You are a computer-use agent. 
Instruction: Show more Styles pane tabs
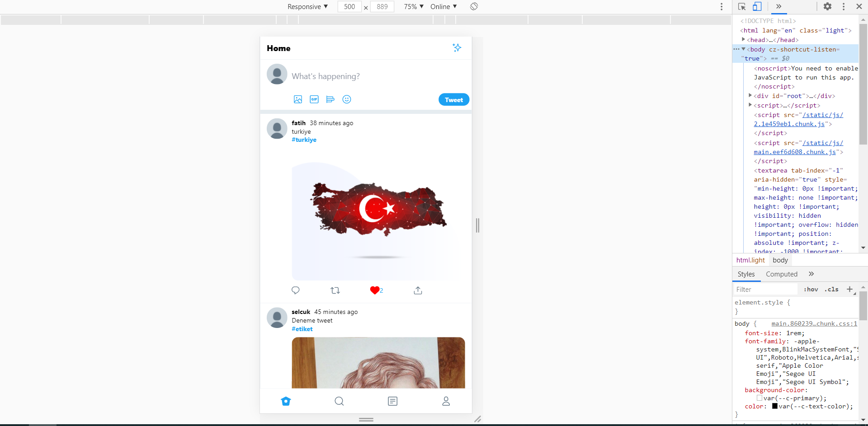point(811,274)
